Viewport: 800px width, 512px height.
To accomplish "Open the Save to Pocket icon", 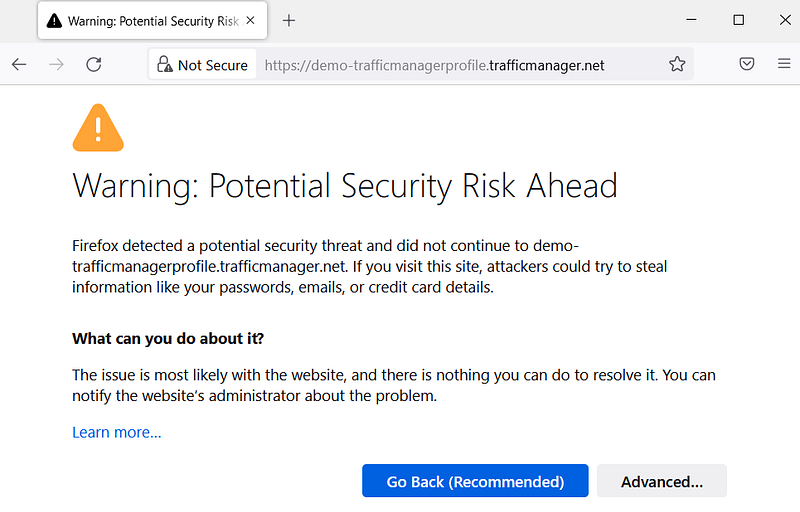I will click(747, 65).
